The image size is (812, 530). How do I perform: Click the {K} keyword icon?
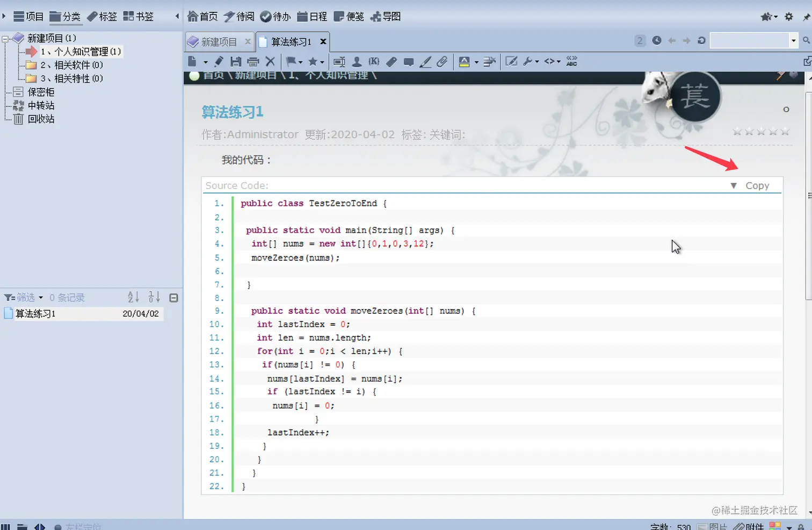coord(374,62)
